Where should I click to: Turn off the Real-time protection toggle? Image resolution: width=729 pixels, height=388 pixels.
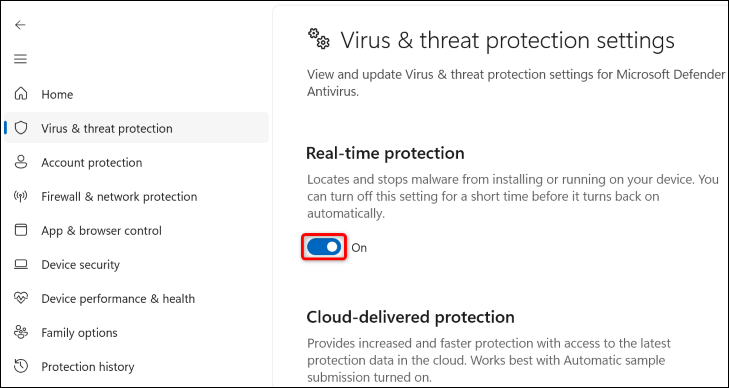click(x=324, y=247)
